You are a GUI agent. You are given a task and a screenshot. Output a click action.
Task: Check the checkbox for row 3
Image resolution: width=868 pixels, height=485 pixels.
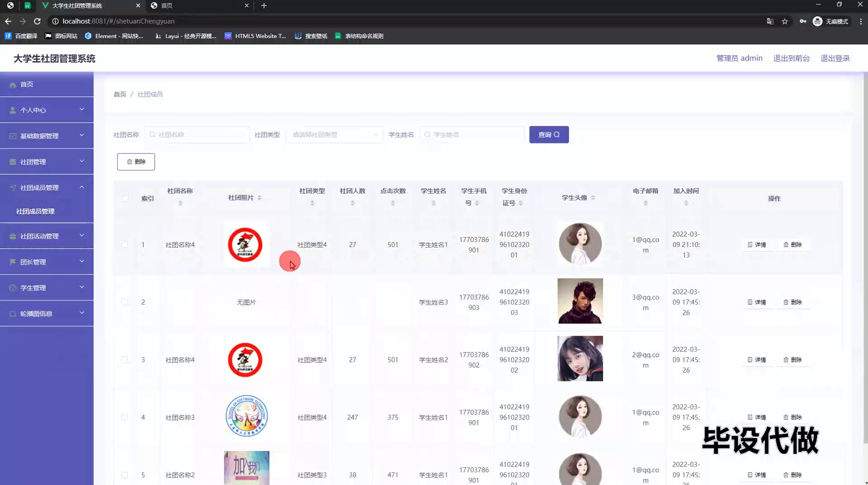pyautogui.click(x=125, y=360)
